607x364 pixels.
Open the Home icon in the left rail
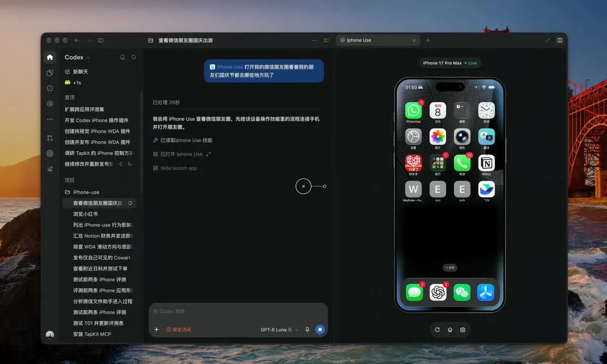50,57
